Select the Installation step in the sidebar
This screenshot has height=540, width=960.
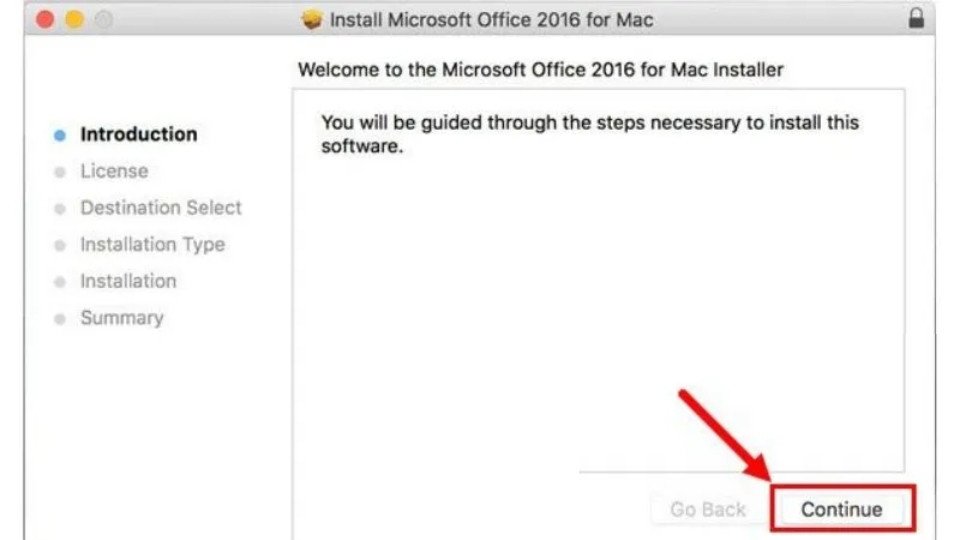click(x=128, y=281)
